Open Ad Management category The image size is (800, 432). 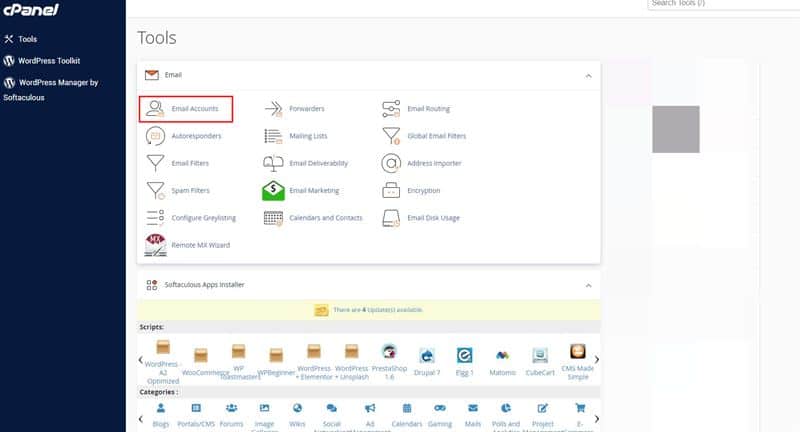click(370, 417)
